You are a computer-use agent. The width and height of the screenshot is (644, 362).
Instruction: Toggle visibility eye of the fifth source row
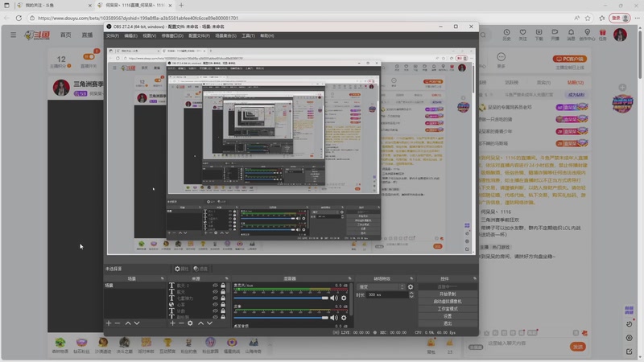point(215,311)
